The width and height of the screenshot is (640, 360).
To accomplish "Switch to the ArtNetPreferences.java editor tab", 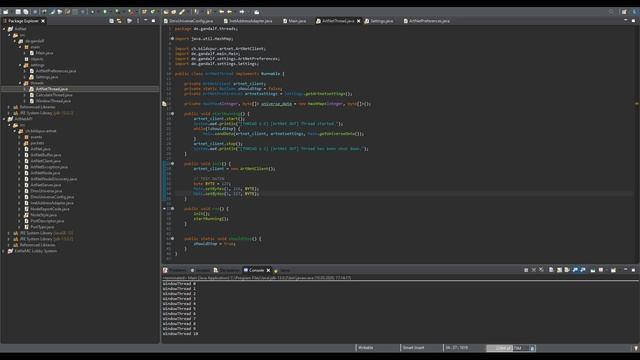I will [427, 21].
